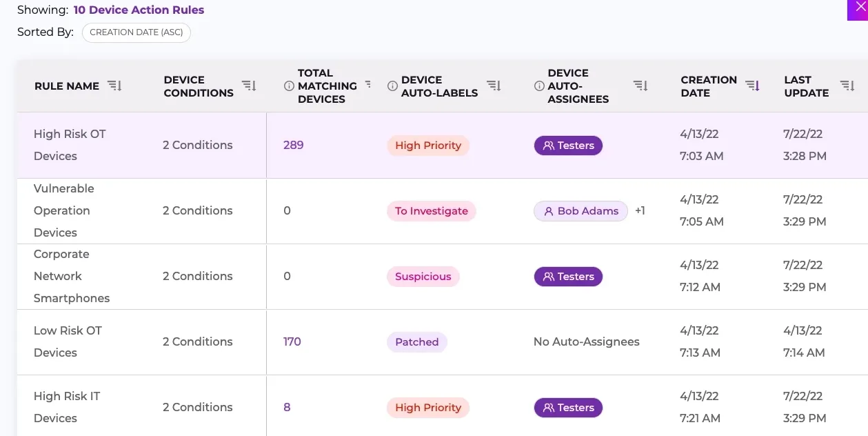Click Testers assignee in High Risk IT row

[x=568, y=408]
